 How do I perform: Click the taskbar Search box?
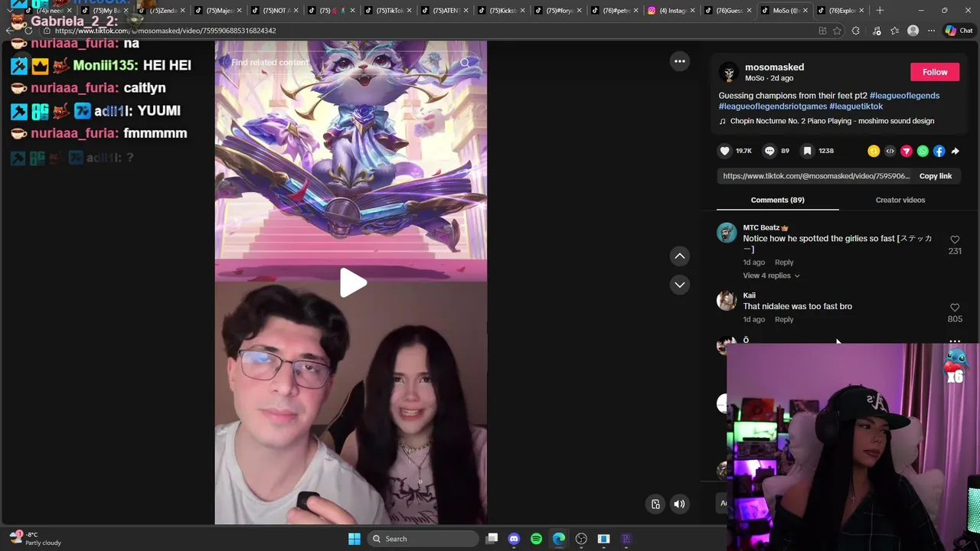click(x=423, y=539)
